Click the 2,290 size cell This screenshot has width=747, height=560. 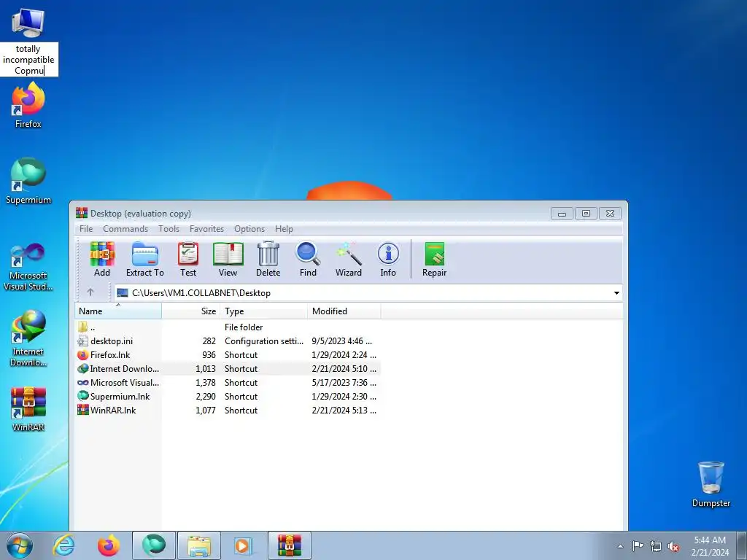click(206, 396)
